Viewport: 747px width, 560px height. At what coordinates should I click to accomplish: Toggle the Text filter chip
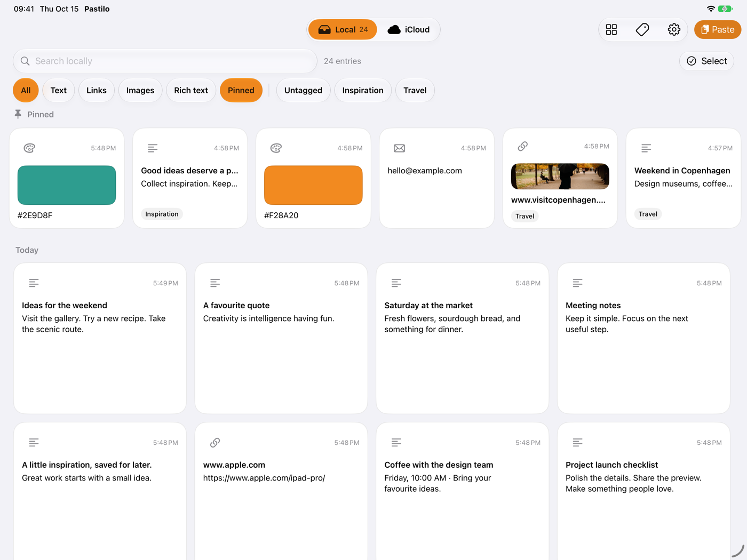tap(59, 91)
